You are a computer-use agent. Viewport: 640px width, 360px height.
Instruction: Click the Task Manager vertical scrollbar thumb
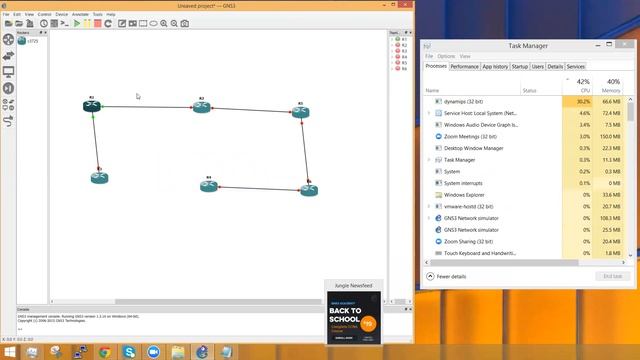point(631,111)
